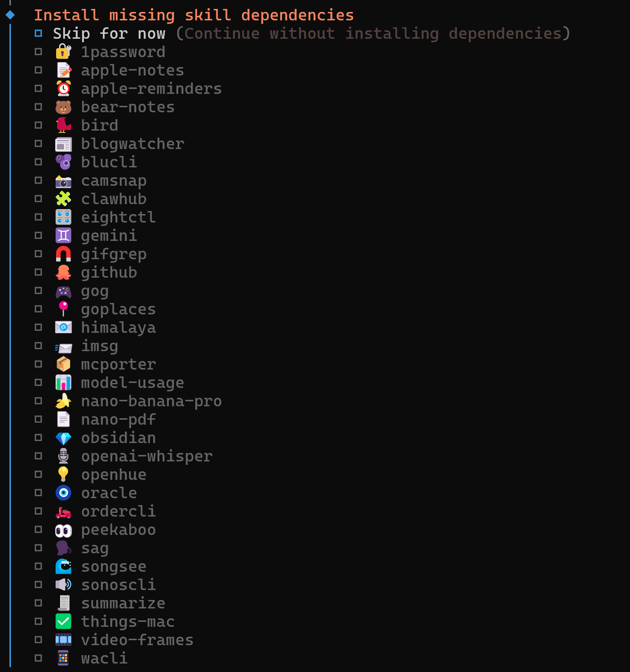Click the magnet icon next to gifgrep
Image resolution: width=630 pixels, height=672 pixels.
click(x=63, y=254)
